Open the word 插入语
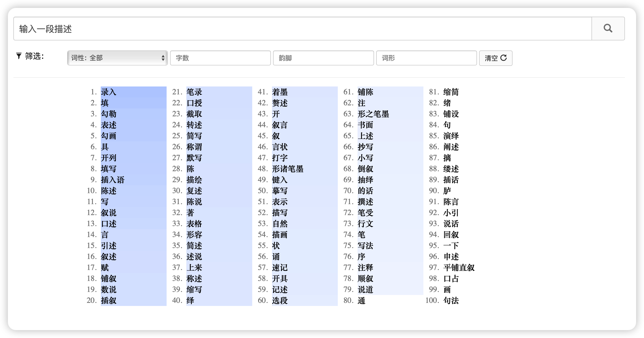The image size is (644, 338). [113, 180]
